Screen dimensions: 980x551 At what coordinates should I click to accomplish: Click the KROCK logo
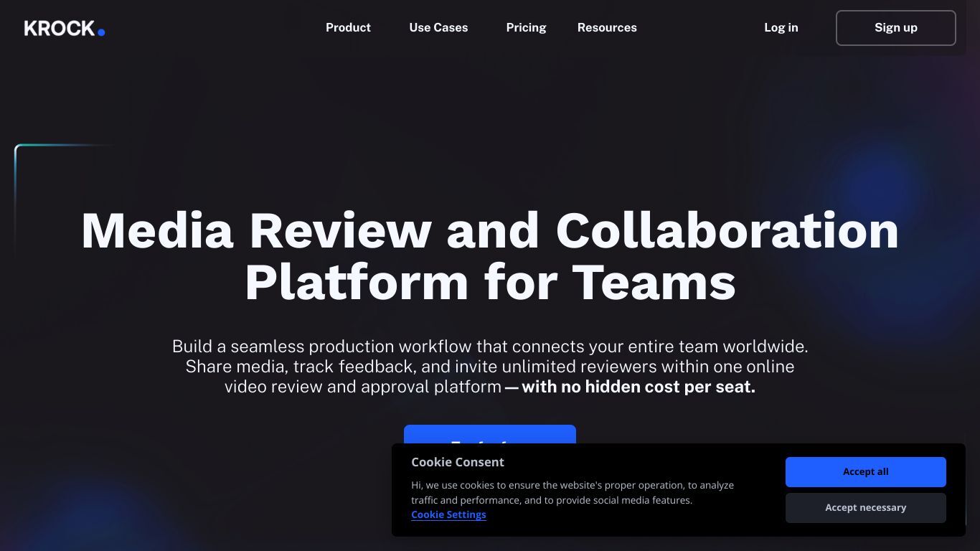(65, 28)
